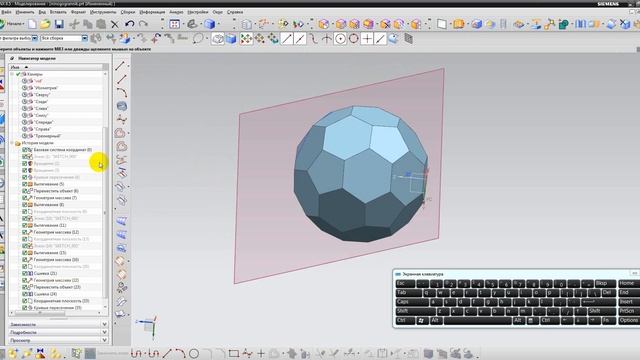Image resolution: width=640 pixels, height=360 pixels.
Task: Click Options key on on-screen keyboard
Action: [629, 321]
